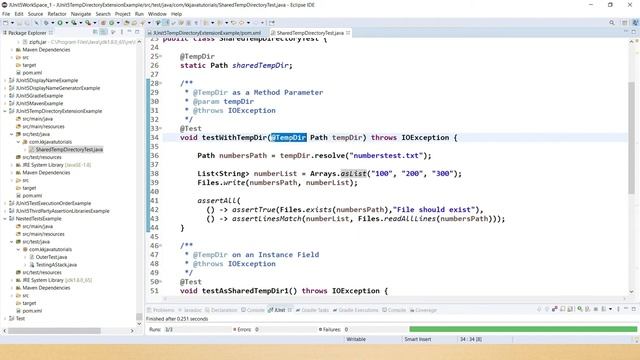Minimize the JUnit bottom panel
The height and width of the screenshot is (360, 640).
click(626, 309)
